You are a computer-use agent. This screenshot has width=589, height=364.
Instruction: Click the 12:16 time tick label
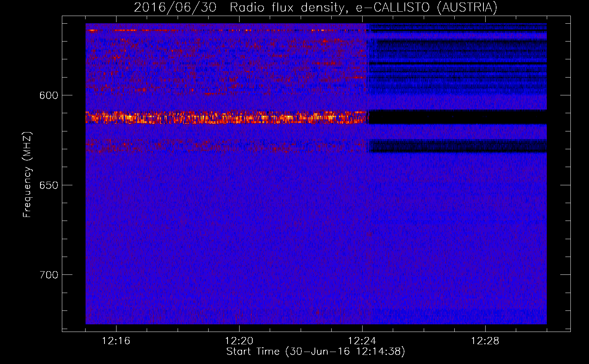(x=116, y=341)
